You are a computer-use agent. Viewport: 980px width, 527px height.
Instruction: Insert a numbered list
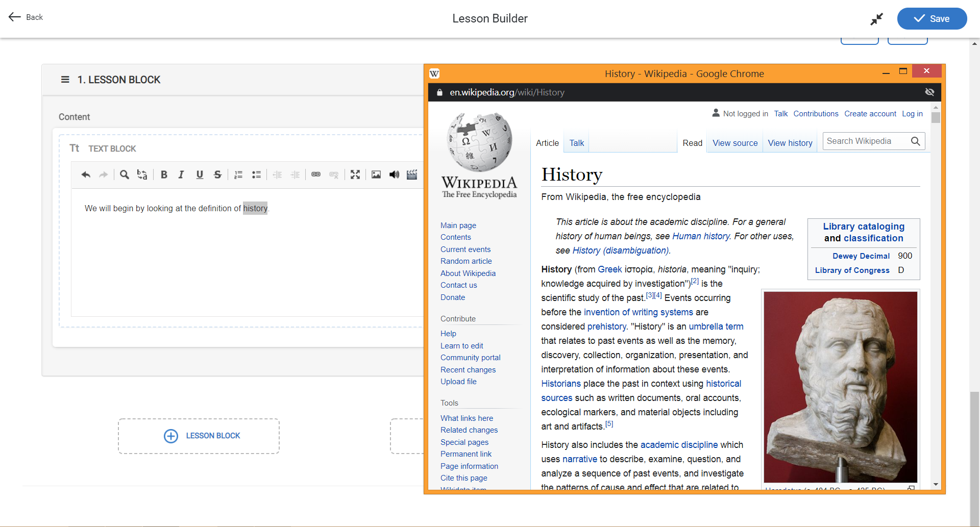(238, 175)
